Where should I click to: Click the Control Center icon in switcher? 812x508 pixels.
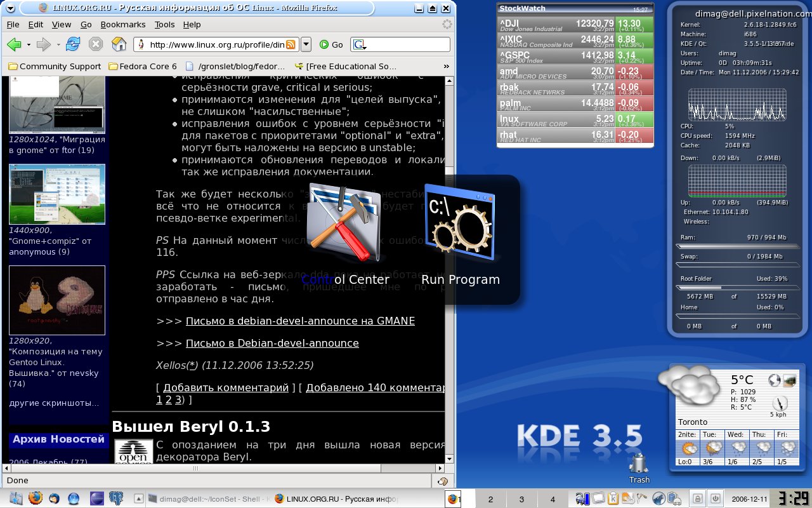pyautogui.click(x=346, y=224)
